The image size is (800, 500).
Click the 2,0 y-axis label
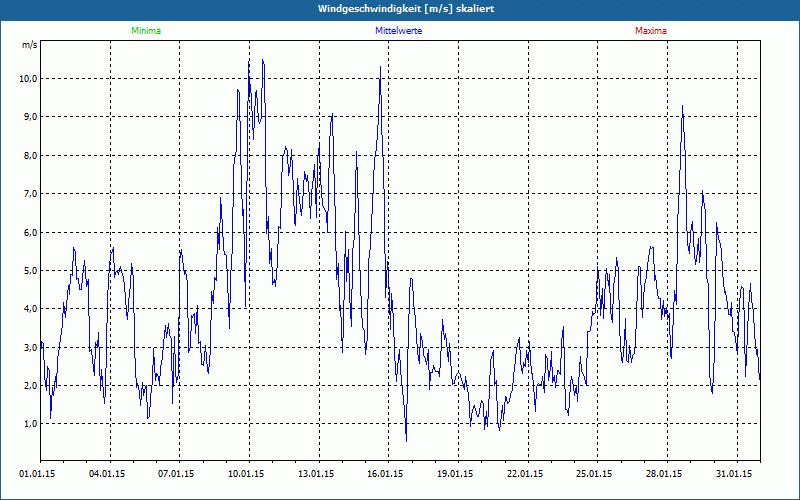pyautogui.click(x=30, y=386)
